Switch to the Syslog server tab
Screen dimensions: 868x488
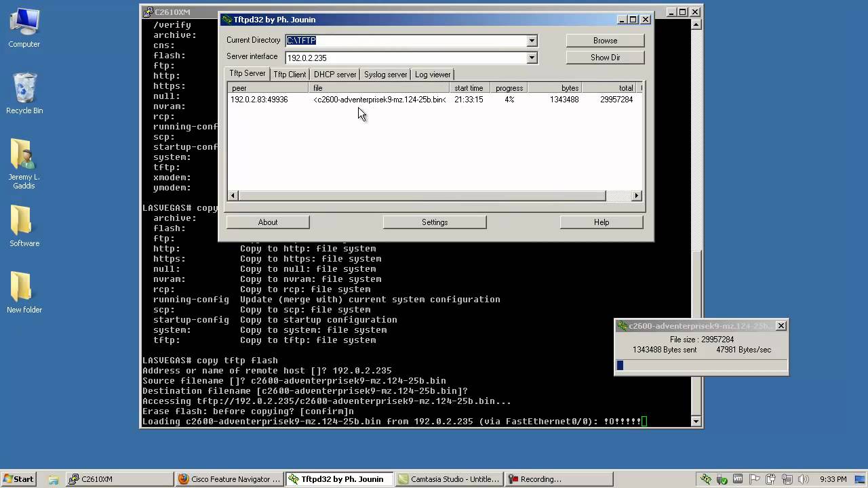pyautogui.click(x=386, y=75)
